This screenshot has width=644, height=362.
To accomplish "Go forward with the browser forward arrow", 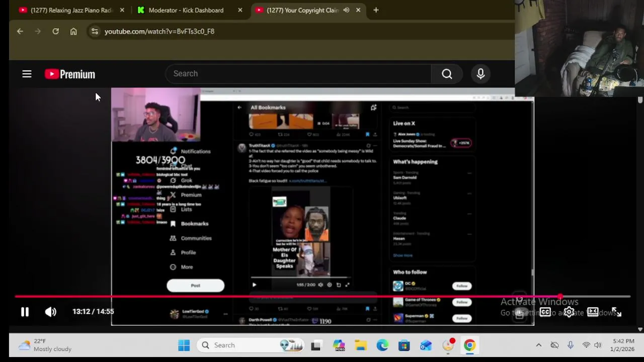I will click(38, 31).
